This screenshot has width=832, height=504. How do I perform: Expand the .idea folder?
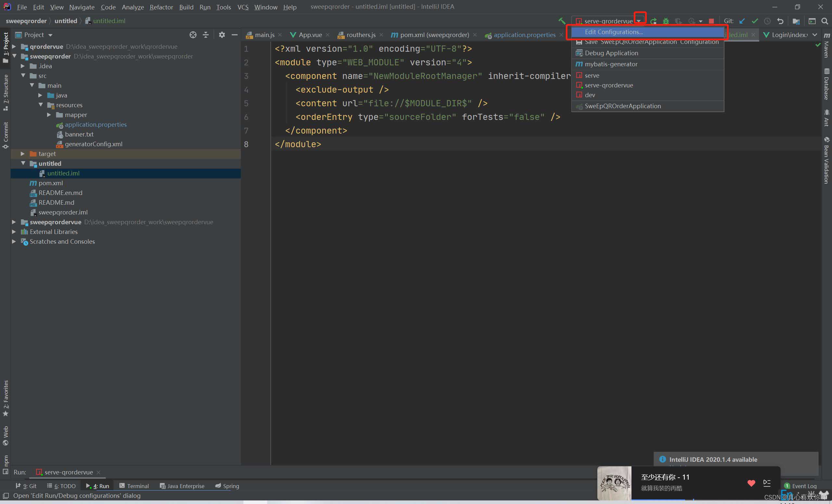23,66
